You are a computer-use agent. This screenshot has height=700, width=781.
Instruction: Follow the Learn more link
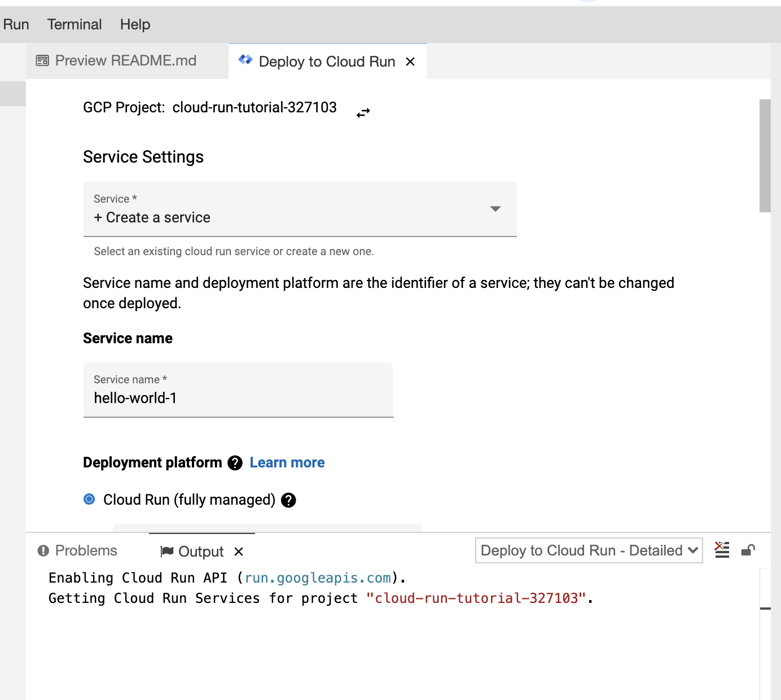point(287,463)
